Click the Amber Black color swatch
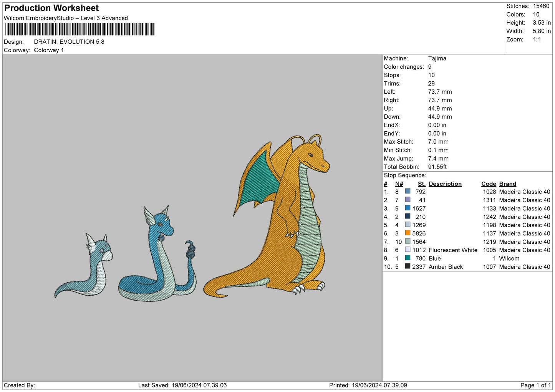The width and height of the screenshot is (555, 392). 408,266
